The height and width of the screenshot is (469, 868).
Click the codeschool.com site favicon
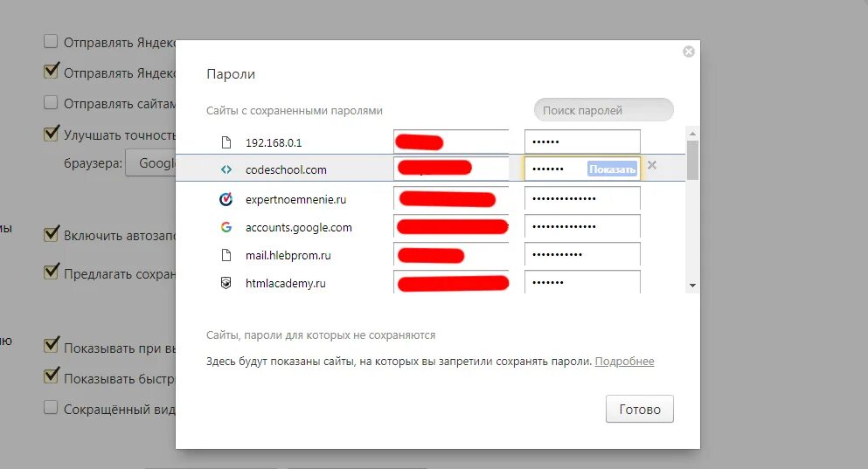pos(226,169)
